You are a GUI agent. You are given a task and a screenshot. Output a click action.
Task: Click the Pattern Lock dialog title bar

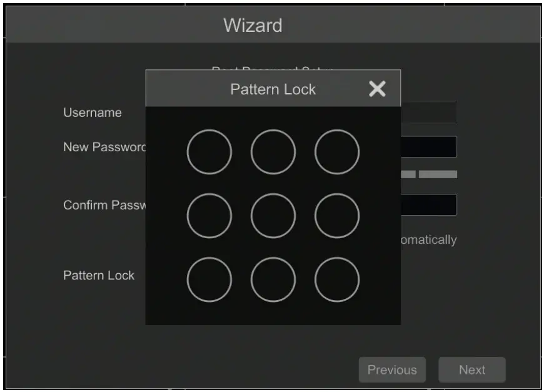[x=273, y=88]
